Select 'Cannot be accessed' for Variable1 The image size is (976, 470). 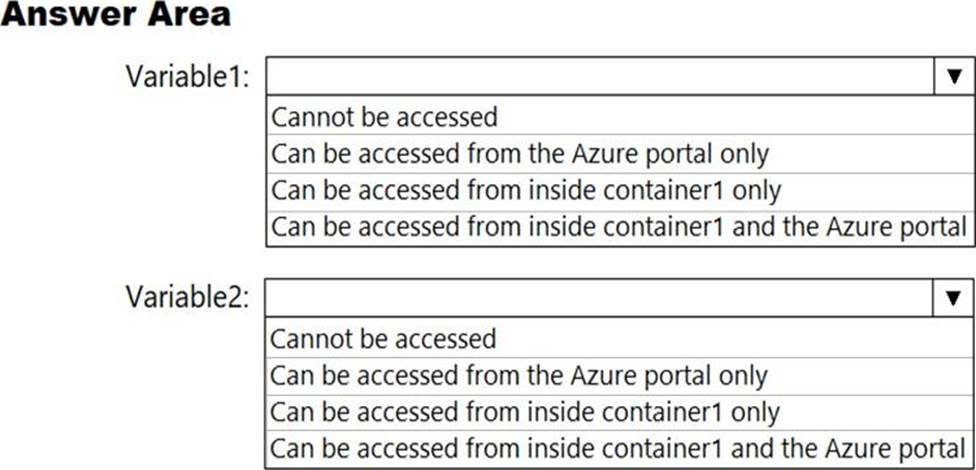(385, 117)
